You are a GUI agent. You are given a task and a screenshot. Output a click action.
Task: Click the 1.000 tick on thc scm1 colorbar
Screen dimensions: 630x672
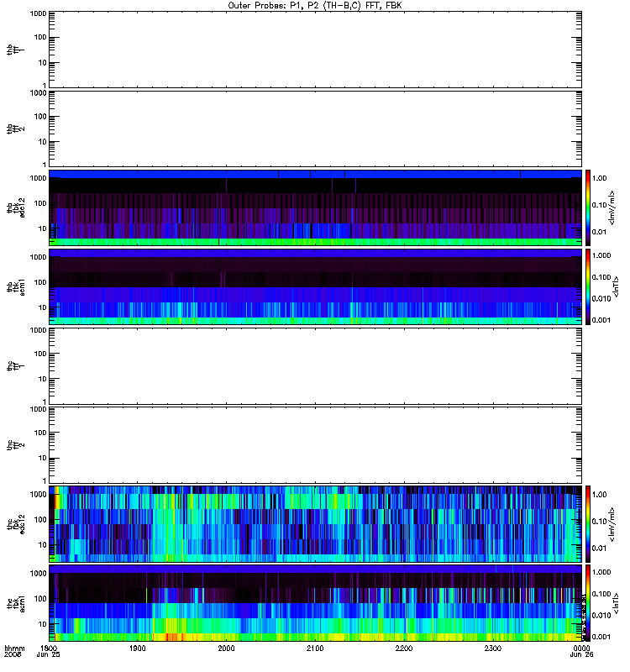[601, 572]
